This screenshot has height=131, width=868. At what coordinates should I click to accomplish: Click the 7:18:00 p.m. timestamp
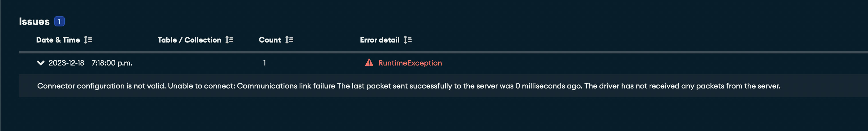click(x=112, y=63)
